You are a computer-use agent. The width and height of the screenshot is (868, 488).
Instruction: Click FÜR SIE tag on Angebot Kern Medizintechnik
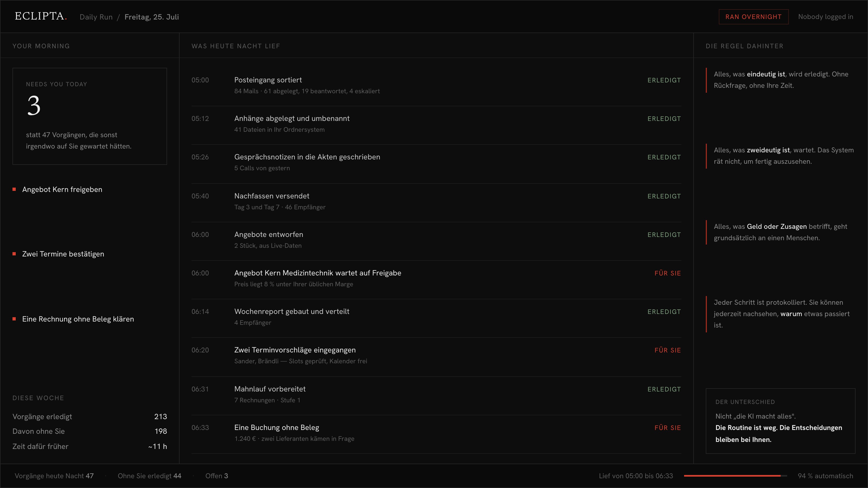pos(668,273)
